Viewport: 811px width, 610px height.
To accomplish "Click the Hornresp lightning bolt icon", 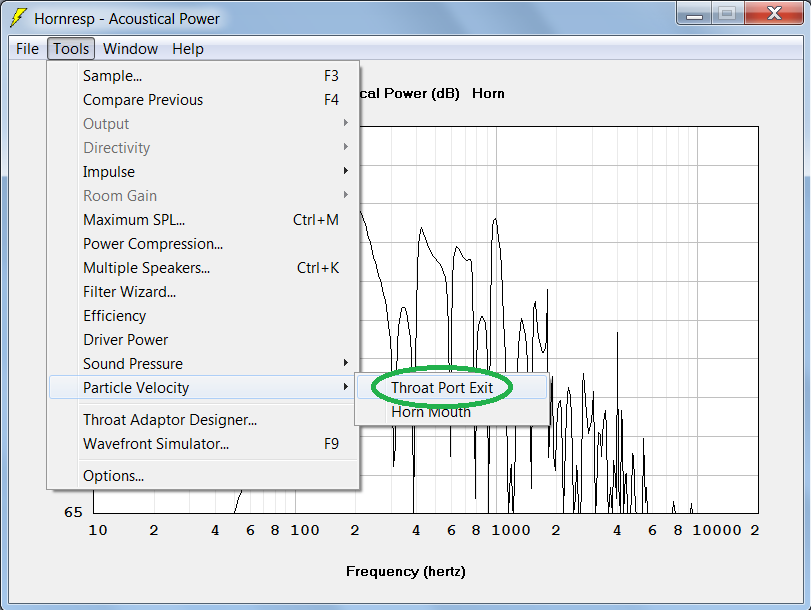I will tap(18, 18).
